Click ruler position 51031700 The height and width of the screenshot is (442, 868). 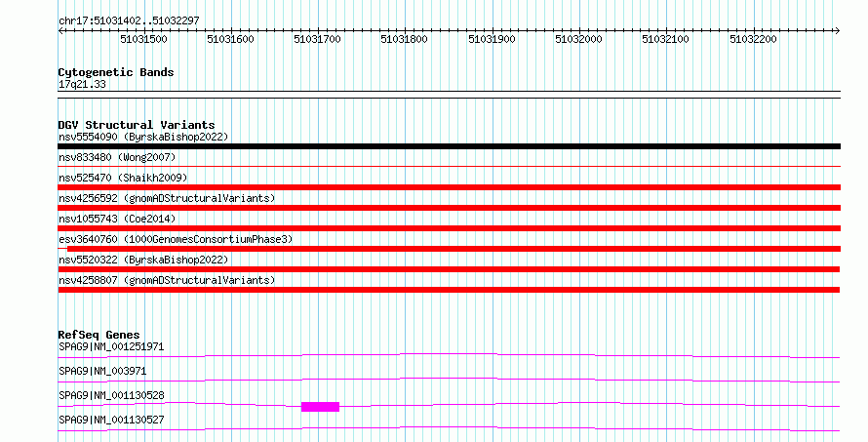point(318,39)
